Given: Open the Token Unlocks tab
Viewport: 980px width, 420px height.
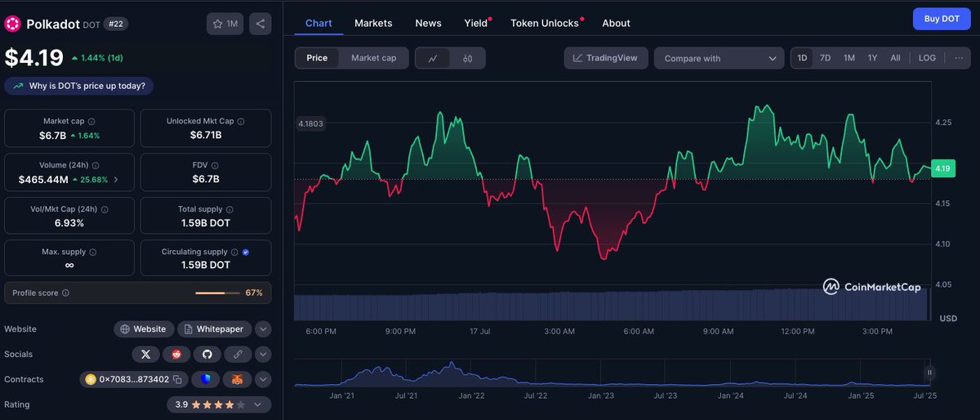Looking at the screenshot, I should [x=545, y=23].
